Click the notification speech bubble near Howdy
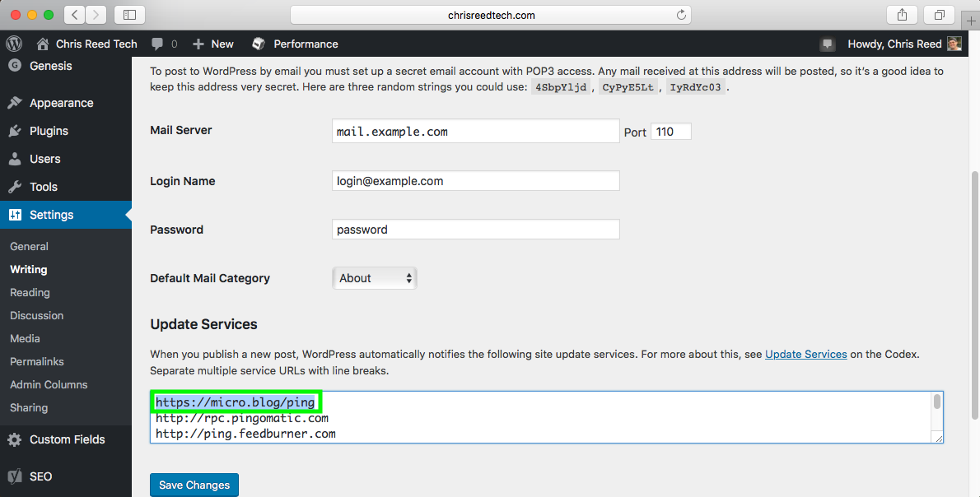Image resolution: width=980 pixels, height=497 pixels. 829,43
